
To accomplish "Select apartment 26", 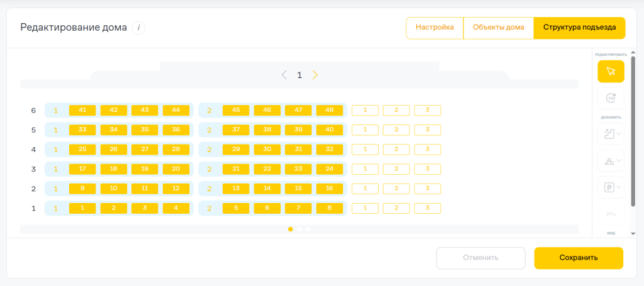I will point(113,150).
